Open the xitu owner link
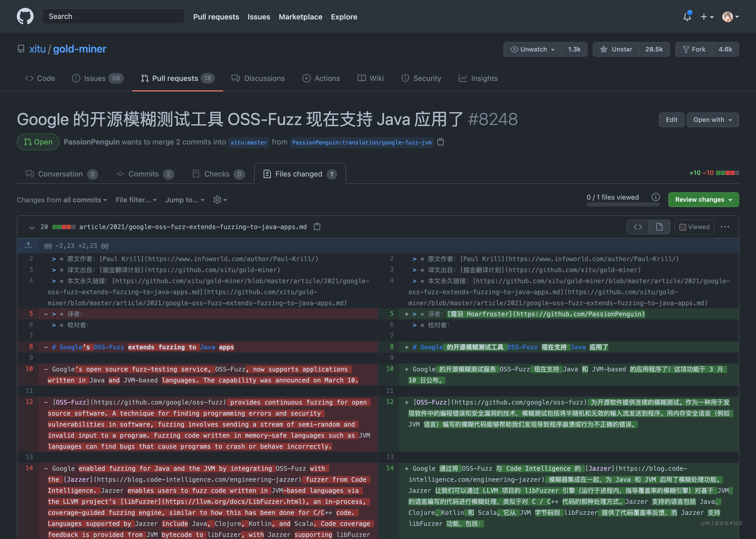Image resolution: width=756 pixels, height=539 pixels. click(38, 49)
